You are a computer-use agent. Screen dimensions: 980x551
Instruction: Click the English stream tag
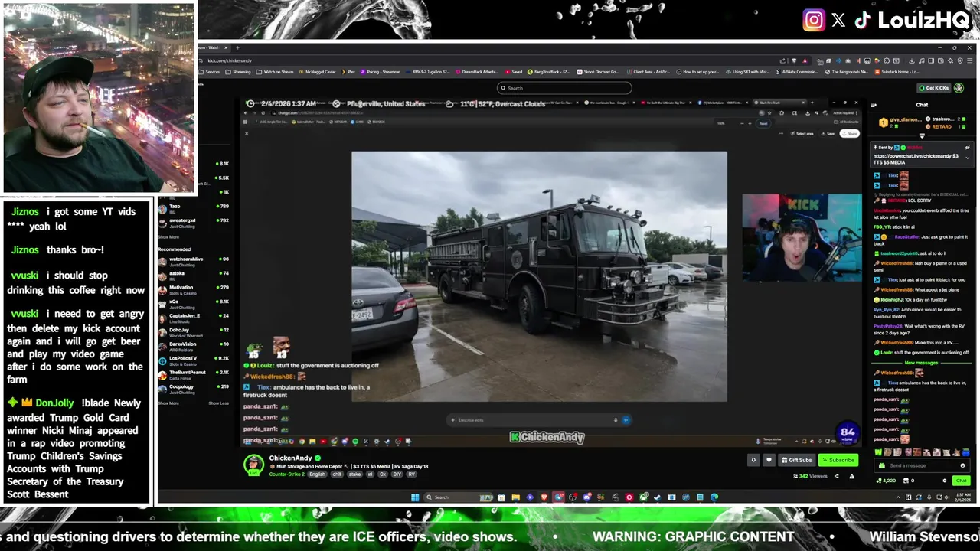point(317,474)
